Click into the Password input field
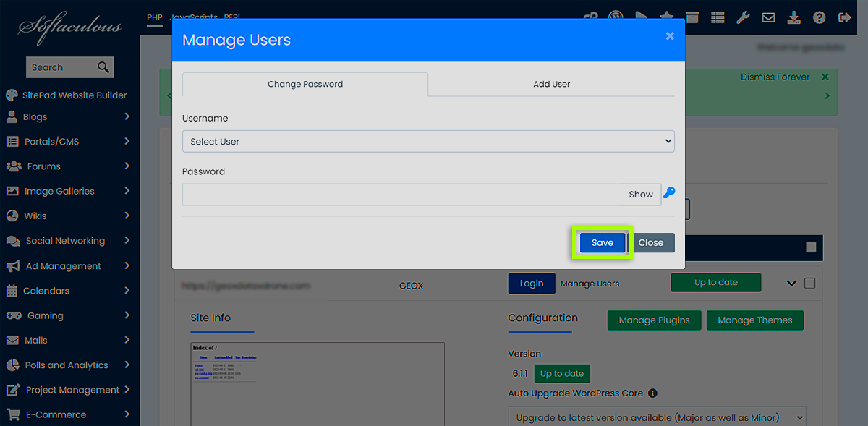868x426 pixels. pos(401,195)
